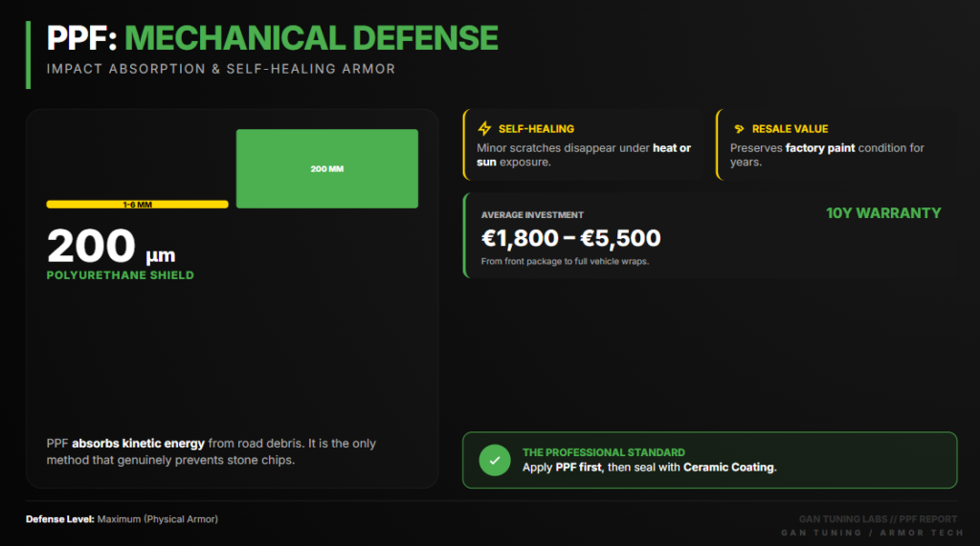Click the yellow 1-6 MM bar
Screen dimensions: 980x546
click(137, 204)
